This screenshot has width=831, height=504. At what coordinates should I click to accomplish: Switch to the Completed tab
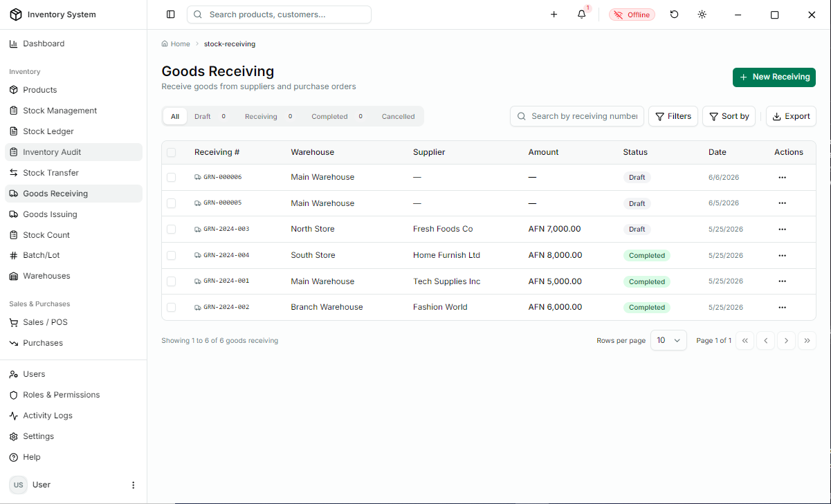point(338,116)
